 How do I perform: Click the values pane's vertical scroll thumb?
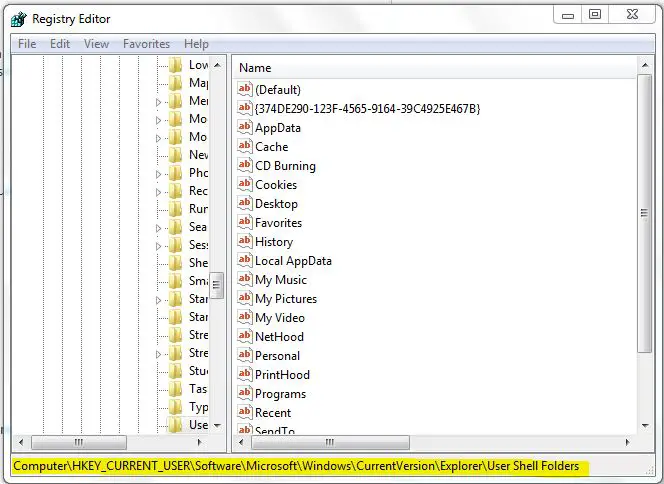[645, 213]
